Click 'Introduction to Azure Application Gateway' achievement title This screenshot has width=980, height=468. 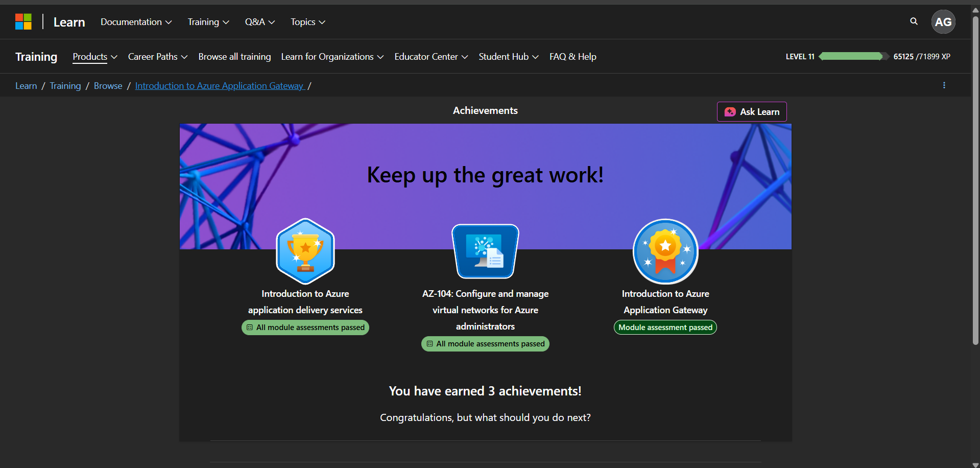coord(665,302)
